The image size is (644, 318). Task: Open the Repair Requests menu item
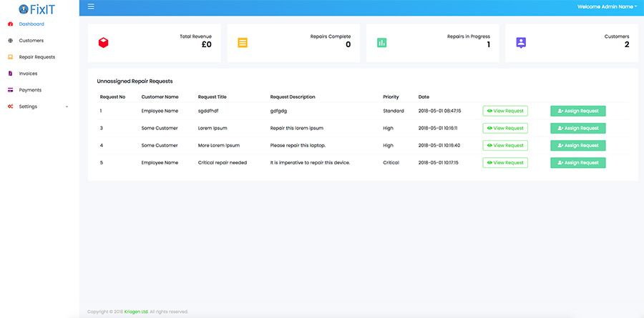37,57
